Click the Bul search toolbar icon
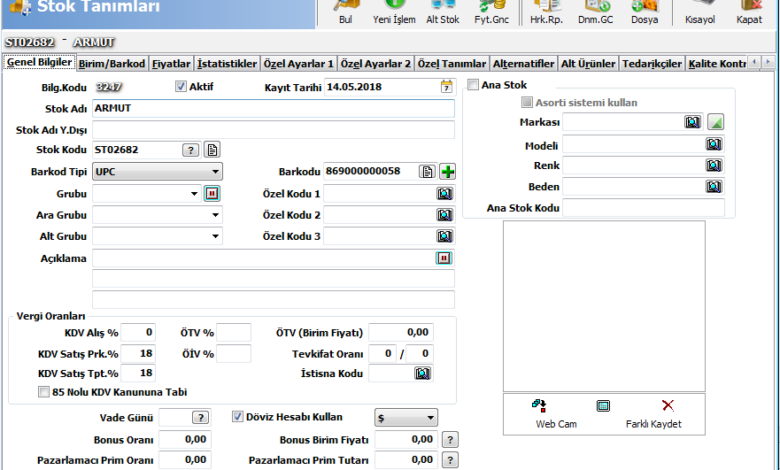780x470 pixels. (346, 12)
